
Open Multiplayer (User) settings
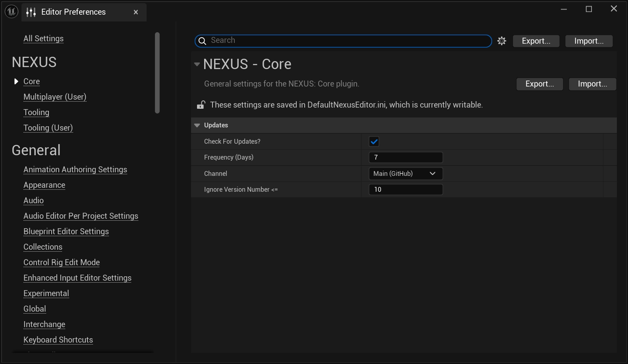click(55, 97)
